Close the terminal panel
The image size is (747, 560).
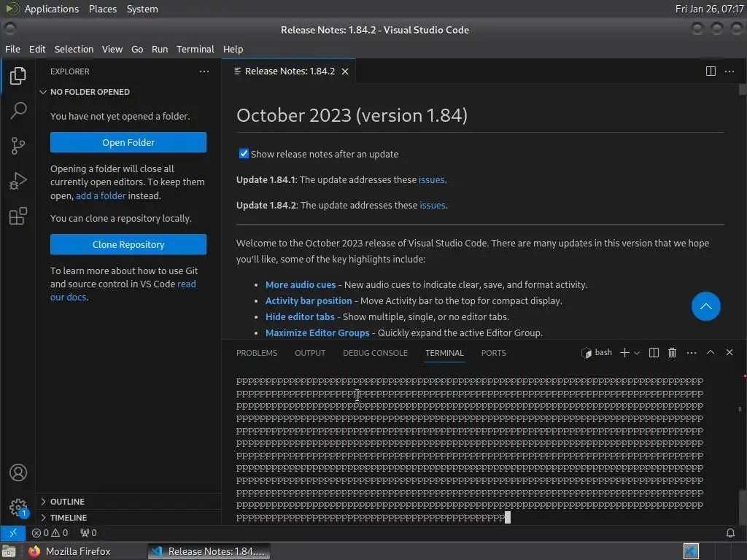[729, 352]
